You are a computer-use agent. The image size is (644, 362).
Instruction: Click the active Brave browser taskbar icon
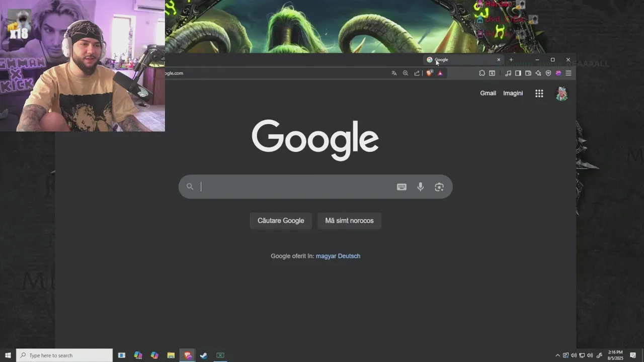click(x=188, y=355)
